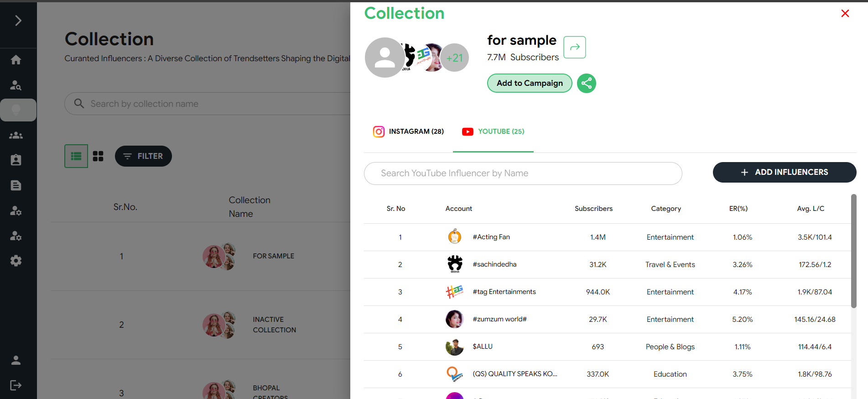Click the influencer table vertical scrollbar
Image resolution: width=868 pixels, height=399 pixels.
853,251
